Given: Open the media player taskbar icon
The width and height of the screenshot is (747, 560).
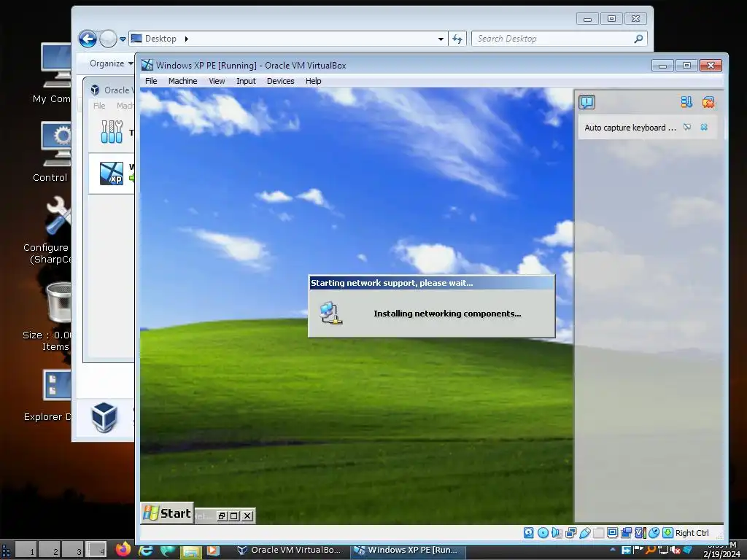Looking at the screenshot, I should tap(213, 551).
